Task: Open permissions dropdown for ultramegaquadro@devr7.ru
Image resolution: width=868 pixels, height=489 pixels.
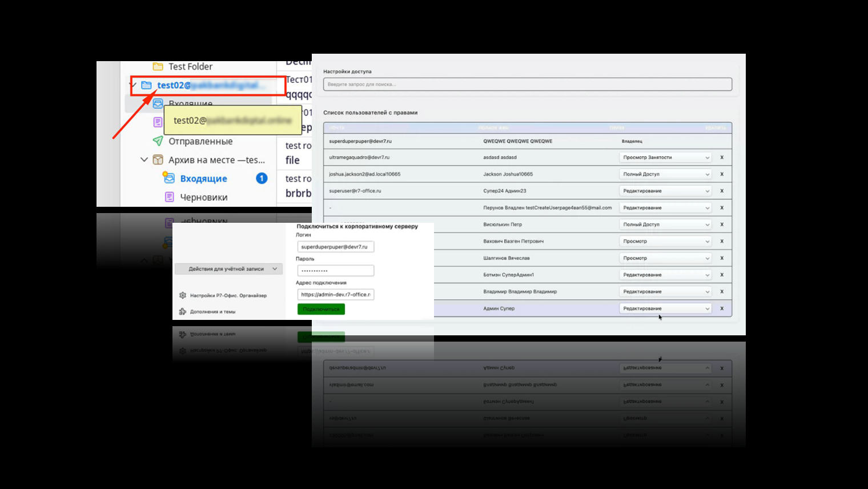Action: click(665, 157)
